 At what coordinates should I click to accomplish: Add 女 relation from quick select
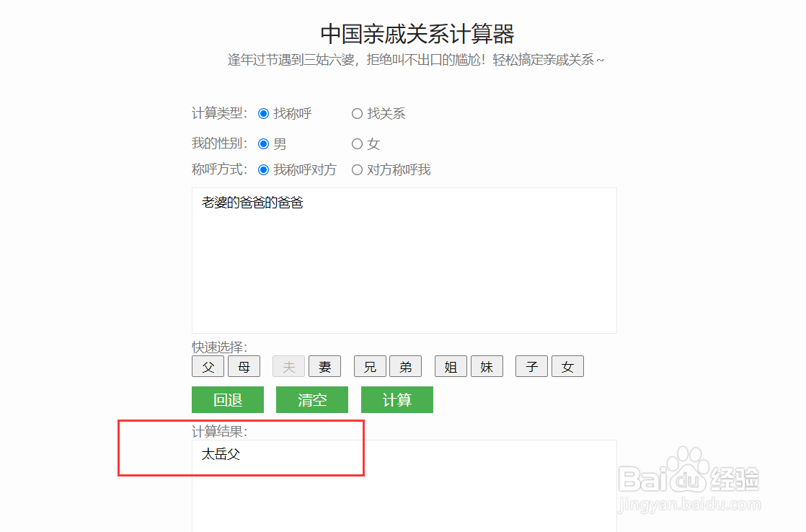pos(567,366)
